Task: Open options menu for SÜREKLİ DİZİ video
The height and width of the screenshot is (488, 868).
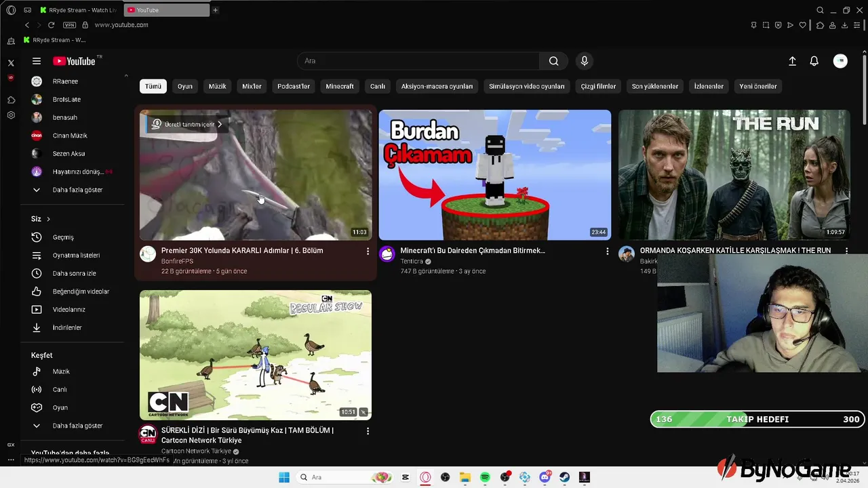Action: (x=368, y=431)
